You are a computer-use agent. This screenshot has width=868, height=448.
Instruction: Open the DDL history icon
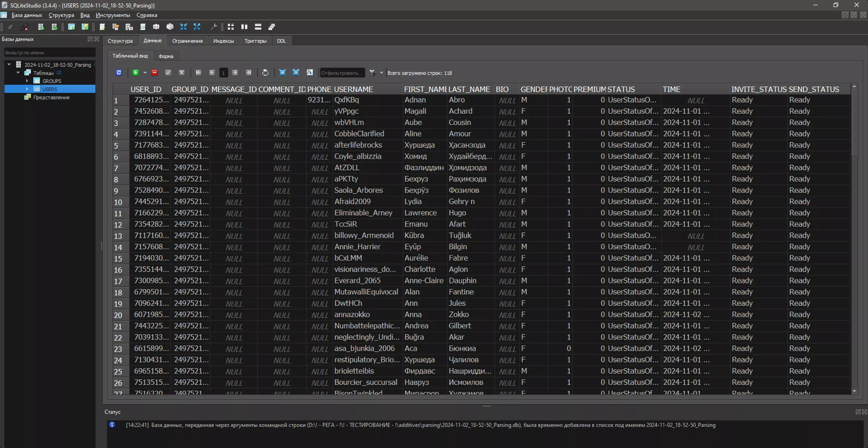point(116,27)
